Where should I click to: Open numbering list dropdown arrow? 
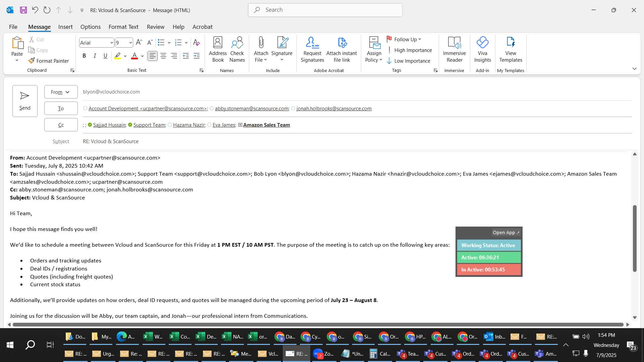pos(186,43)
